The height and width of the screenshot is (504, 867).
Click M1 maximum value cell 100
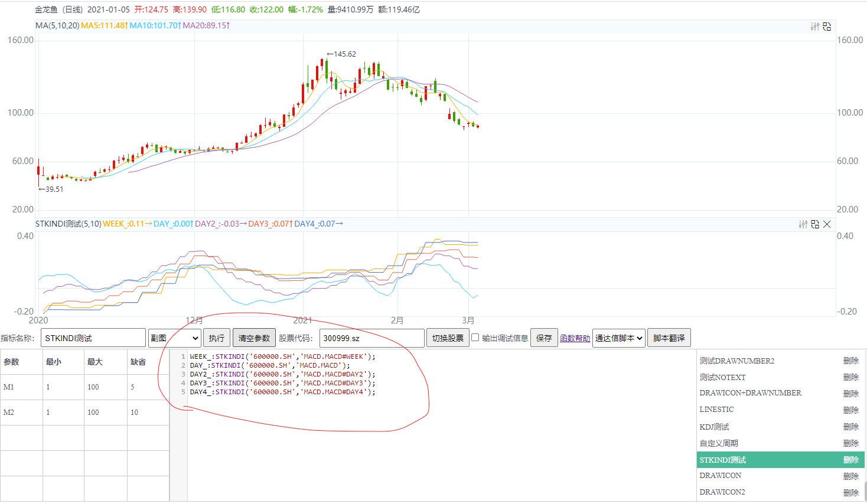tap(106, 387)
